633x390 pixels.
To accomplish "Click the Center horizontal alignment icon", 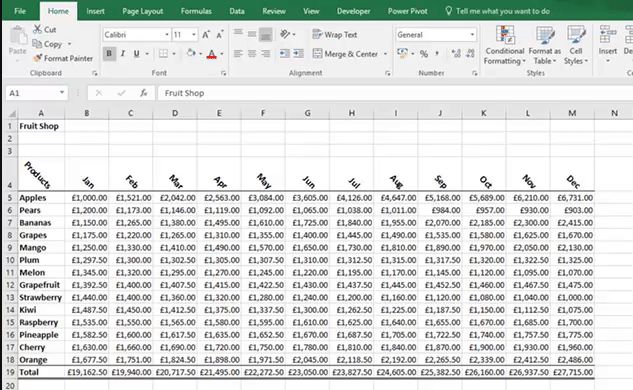I will click(x=252, y=53).
